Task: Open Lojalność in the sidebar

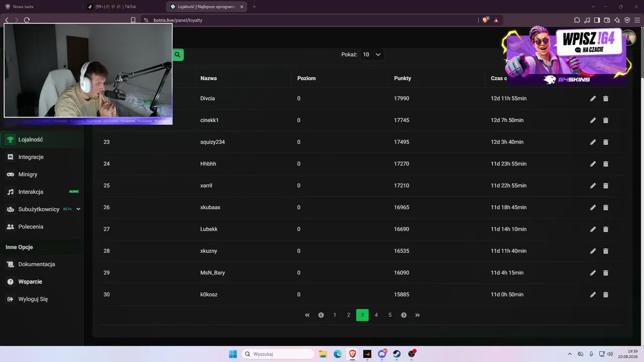Action: [x=42, y=140]
